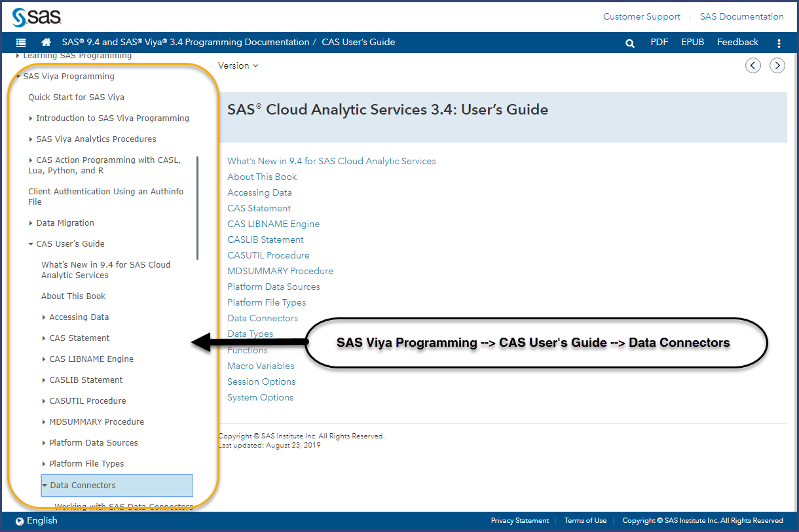The height and width of the screenshot is (532, 799).
Task: Expand SAS Viya Analytics Procedures node
Action: pyautogui.click(x=31, y=139)
